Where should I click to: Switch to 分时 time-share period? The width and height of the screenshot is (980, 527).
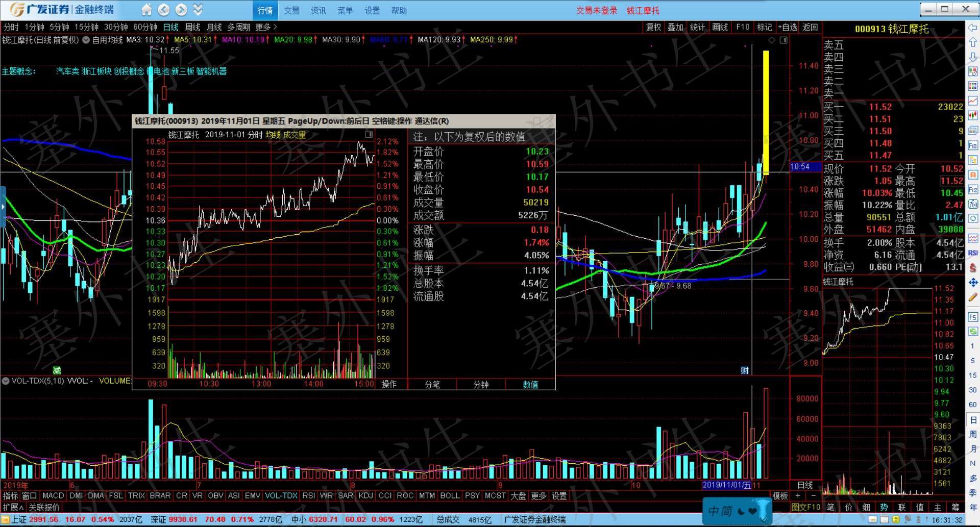[x=11, y=27]
